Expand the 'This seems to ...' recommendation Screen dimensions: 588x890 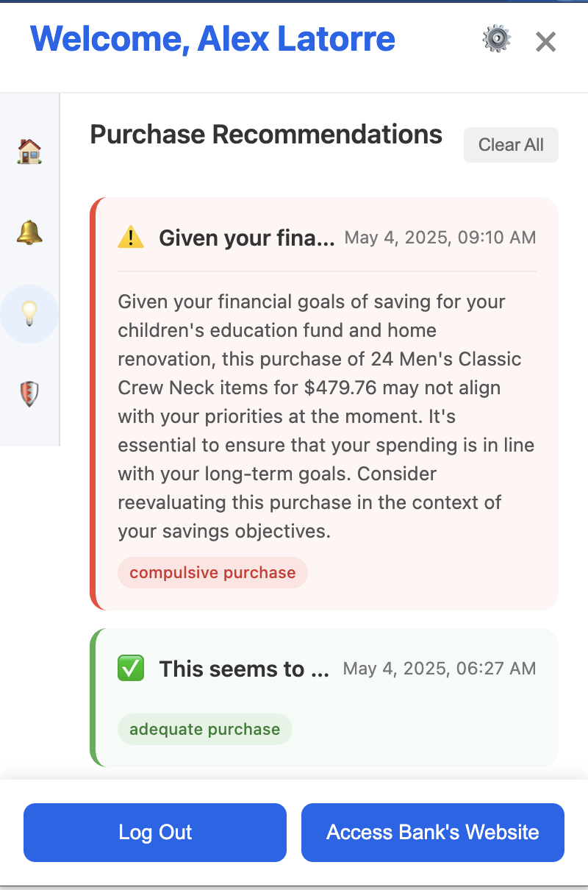click(x=244, y=669)
